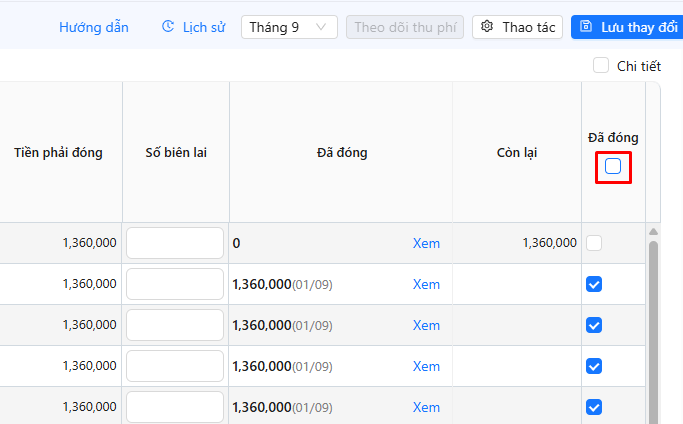Image resolution: width=683 pixels, height=424 pixels.
Task: Open the Tháng 9 month dropdown
Action: pyautogui.click(x=289, y=27)
